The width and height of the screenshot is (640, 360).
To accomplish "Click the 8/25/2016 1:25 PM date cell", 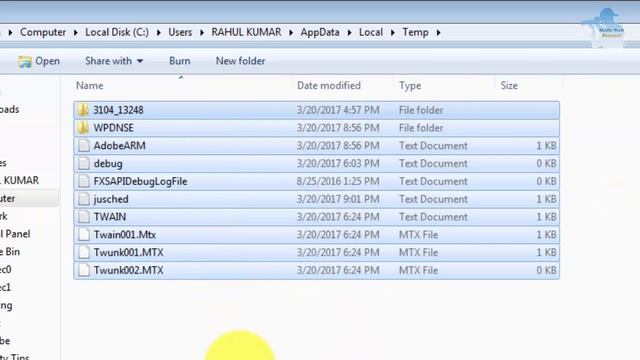I will tap(338, 181).
